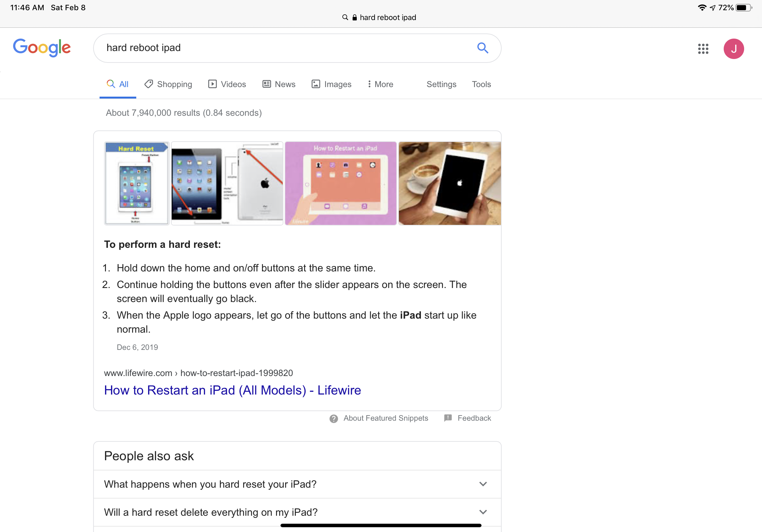Click the About Featured Snippets question icon
Screen dimensions: 762x532
pos(333,418)
